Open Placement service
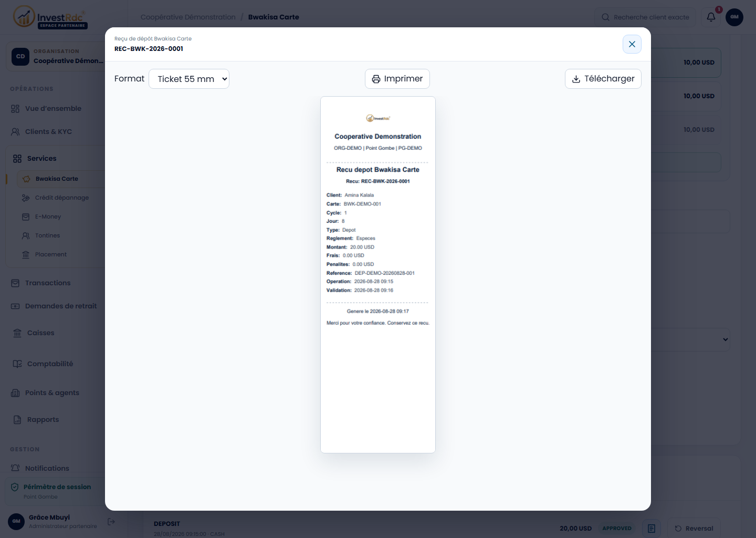This screenshot has width=756, height=538. [51, 254]
